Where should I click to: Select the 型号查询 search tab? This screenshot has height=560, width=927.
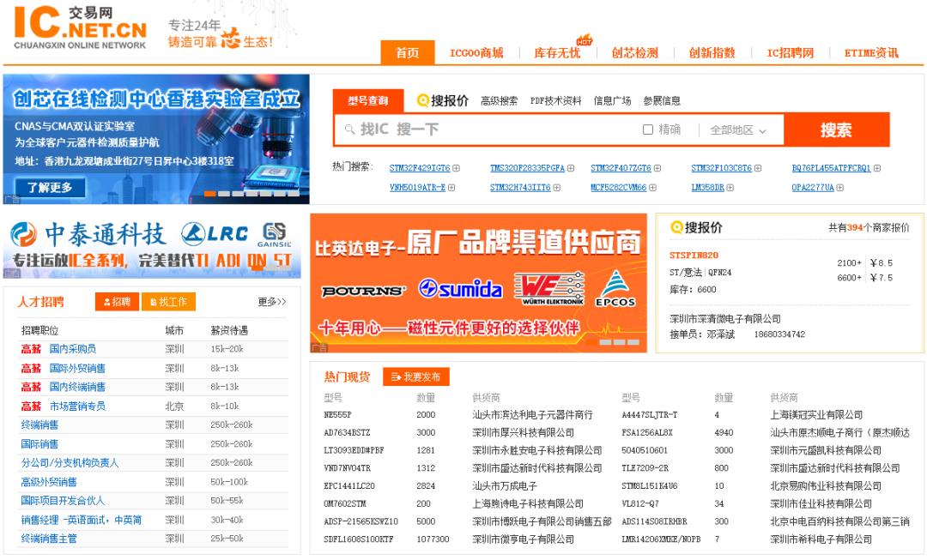[x=367, y=100]
